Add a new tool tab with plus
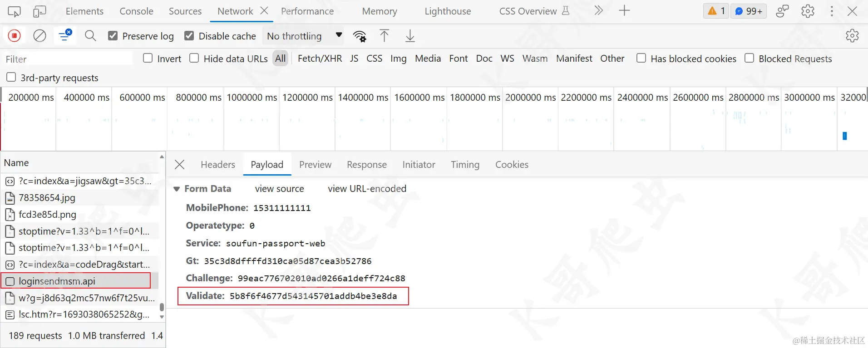The height and width of the screenshot is (348, 868). (624, 10)
